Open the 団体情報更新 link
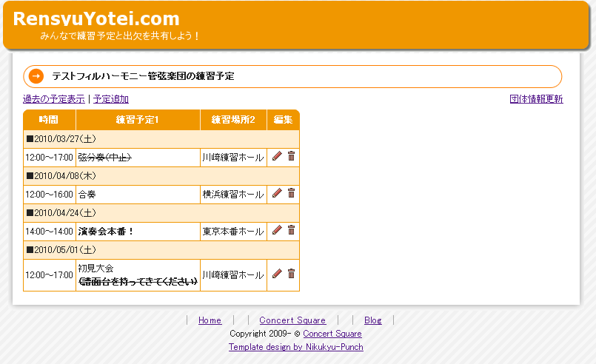Screen dimensions: 596x364 pos(536,99)
